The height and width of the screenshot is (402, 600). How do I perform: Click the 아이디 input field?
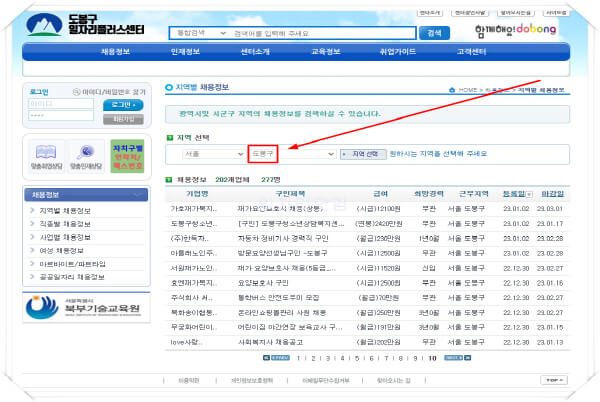pyautogui.click(x=61, y=104)
